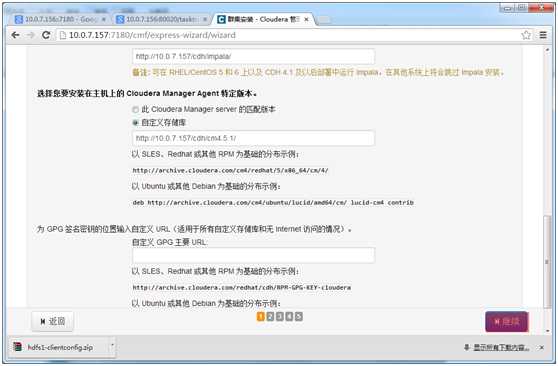The image size is (558, 366).
Task: Switch to the 10.0.7.156:7180 tab
Action: [x=60, y=19]
